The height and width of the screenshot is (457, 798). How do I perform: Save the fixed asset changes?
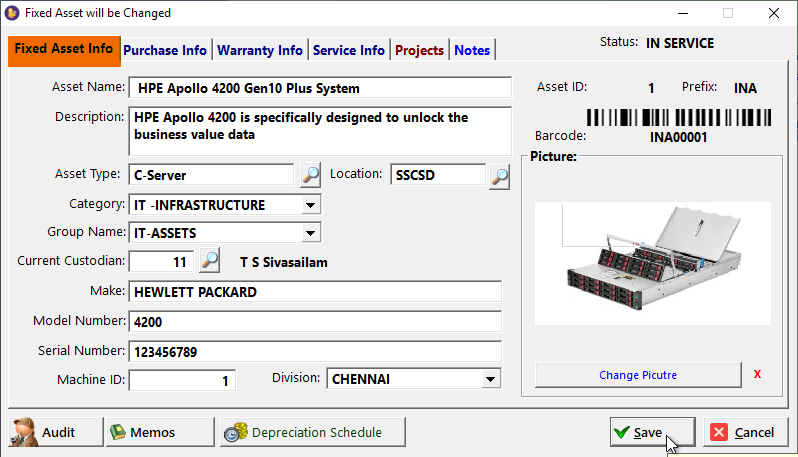(652, 432)
